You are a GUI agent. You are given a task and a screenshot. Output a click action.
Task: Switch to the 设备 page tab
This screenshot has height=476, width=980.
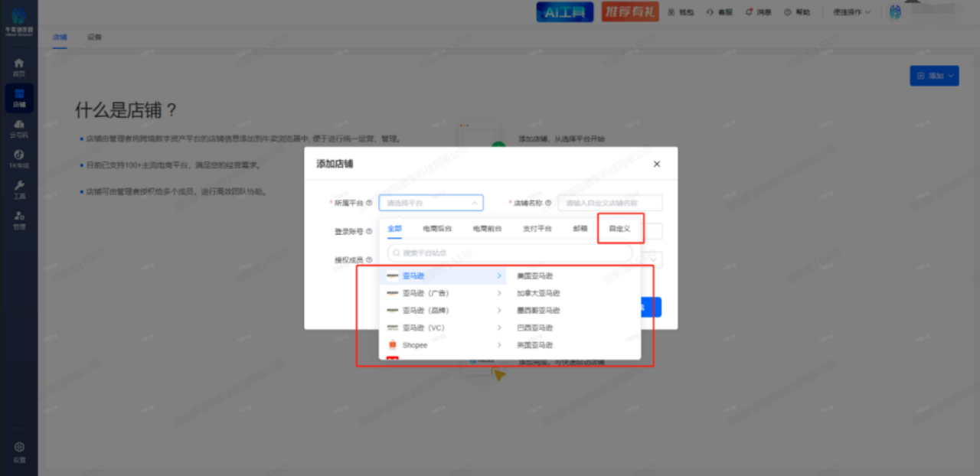(x=94, y=37)
